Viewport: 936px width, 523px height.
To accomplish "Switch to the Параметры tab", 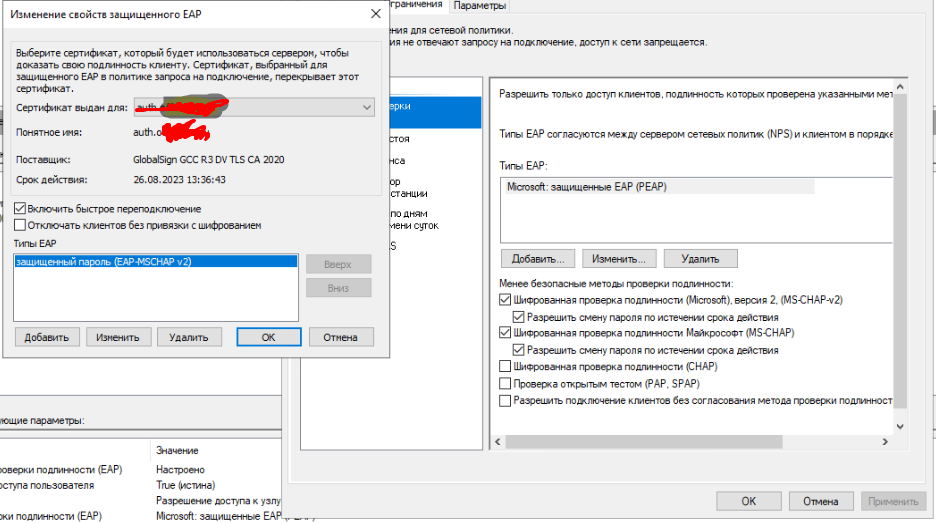I will (479, 5).
